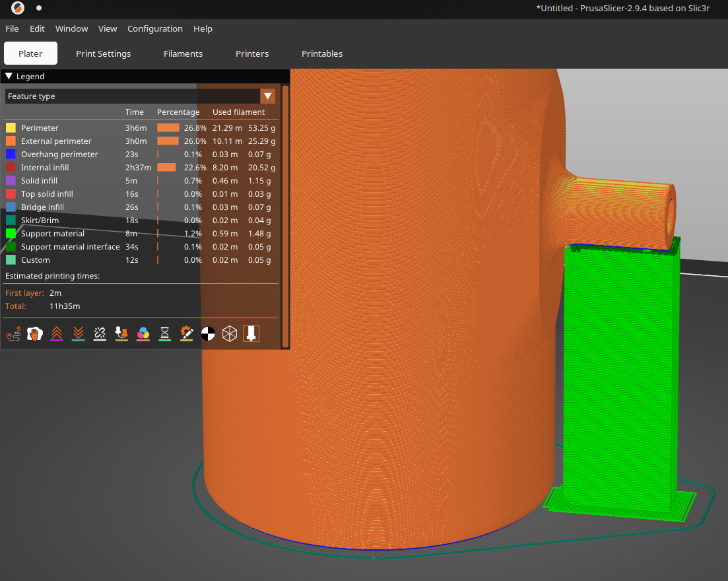
Task: Show deretractions using the down-arrows icon
Action: tap(78, 334)
